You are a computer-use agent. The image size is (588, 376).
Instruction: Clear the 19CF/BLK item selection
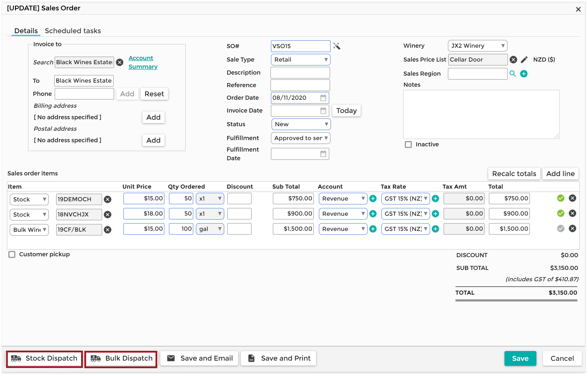click(x=107, y=229)
